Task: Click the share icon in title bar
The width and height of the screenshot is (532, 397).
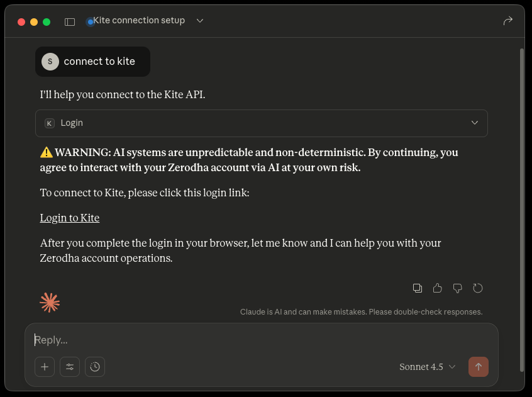Action: click(508, 21)
